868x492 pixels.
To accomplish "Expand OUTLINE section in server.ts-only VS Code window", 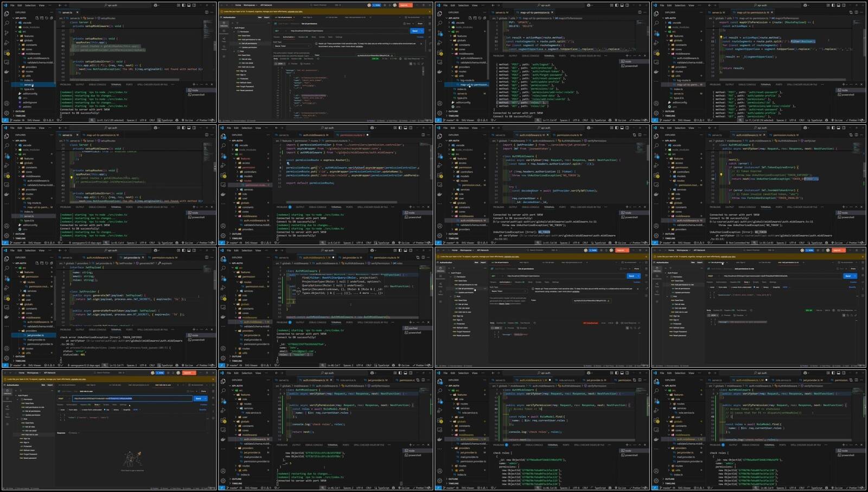I will 19,111.
